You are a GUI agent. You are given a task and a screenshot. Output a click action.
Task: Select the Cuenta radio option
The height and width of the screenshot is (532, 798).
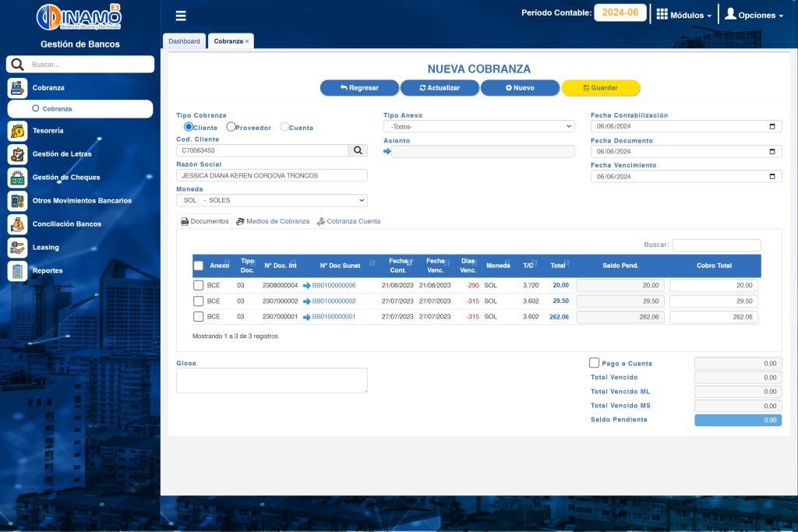284,127
